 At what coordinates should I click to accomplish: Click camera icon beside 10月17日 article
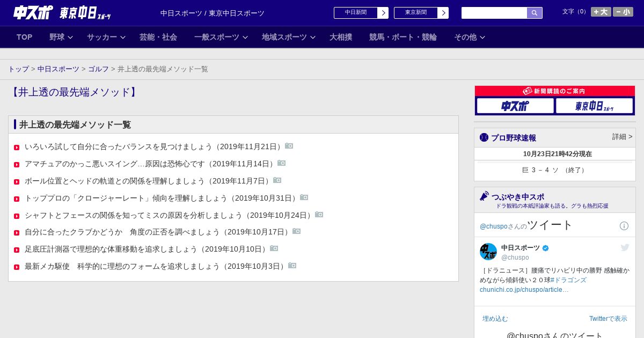(297, 231)
